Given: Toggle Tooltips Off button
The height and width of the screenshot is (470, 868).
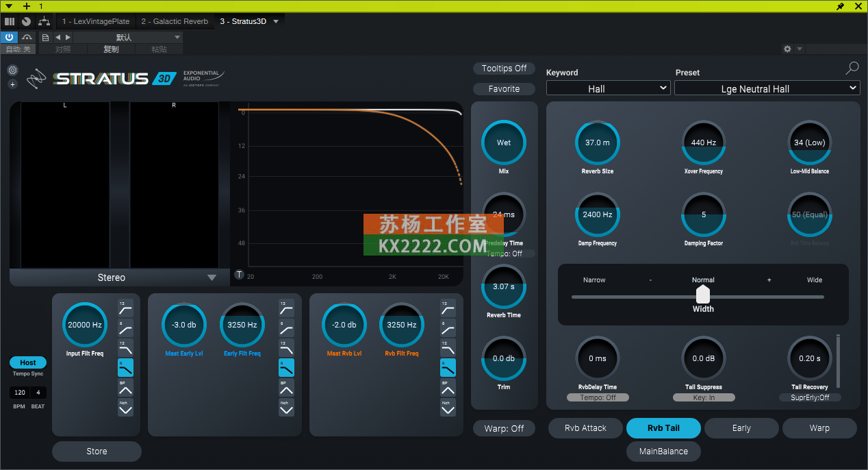Looking at the screenshot, I should coord(505,69).
